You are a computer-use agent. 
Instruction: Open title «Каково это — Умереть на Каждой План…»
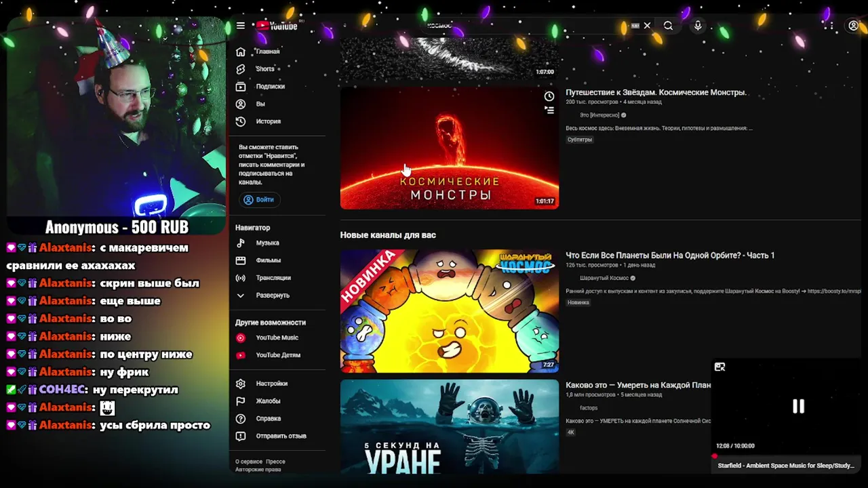click(x=638, y=385)
